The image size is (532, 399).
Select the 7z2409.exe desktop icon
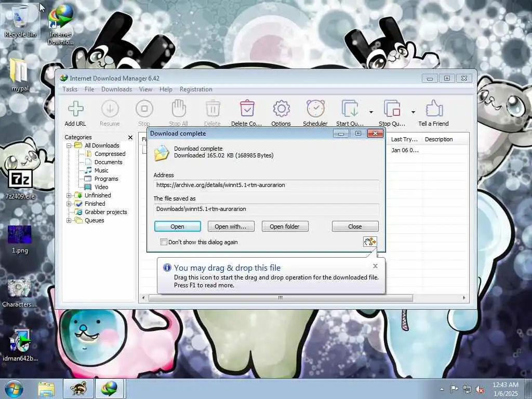[x=20, y=183]
